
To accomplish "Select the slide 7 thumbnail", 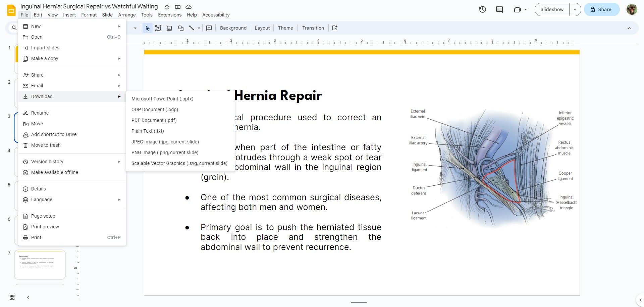I will [x=40, y=265].
